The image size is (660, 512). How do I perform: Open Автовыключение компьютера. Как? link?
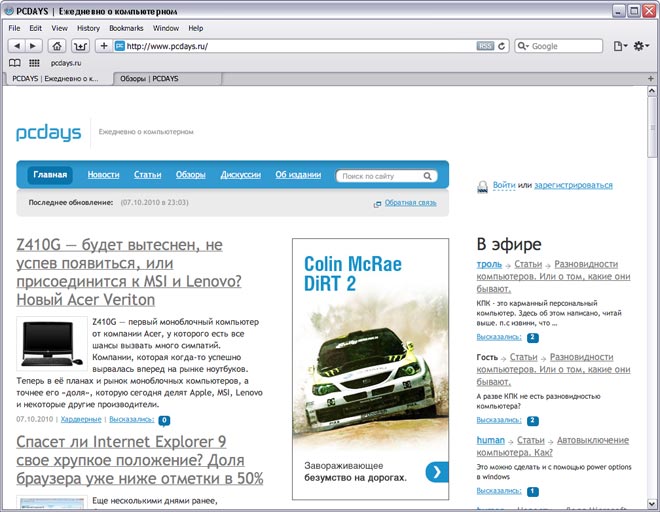pyautogui.click(x=553, y=446)
